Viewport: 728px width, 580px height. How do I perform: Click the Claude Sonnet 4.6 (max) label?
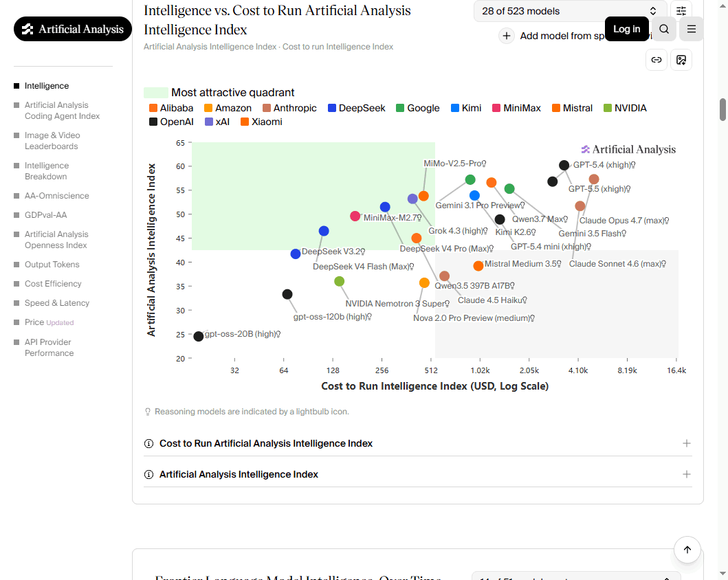(617, 264)
